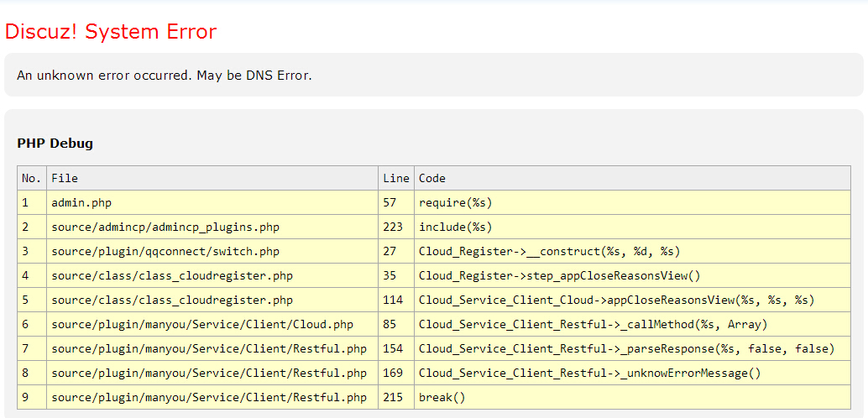
Task: Select the '_unknowErrorMessage()' code cell
Action: (632, 374)
